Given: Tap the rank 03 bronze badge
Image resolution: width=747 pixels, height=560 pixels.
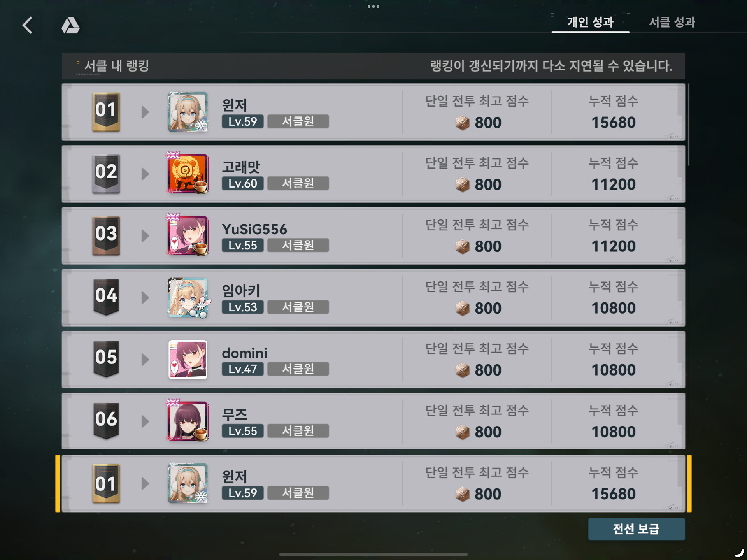Looking at the screenshot, I should tap(106, 235).
